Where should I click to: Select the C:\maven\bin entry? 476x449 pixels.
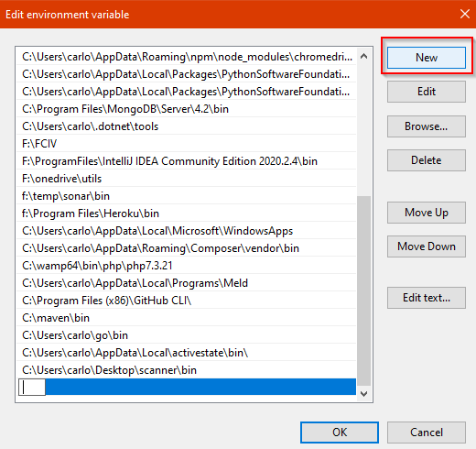pos(186,318)
